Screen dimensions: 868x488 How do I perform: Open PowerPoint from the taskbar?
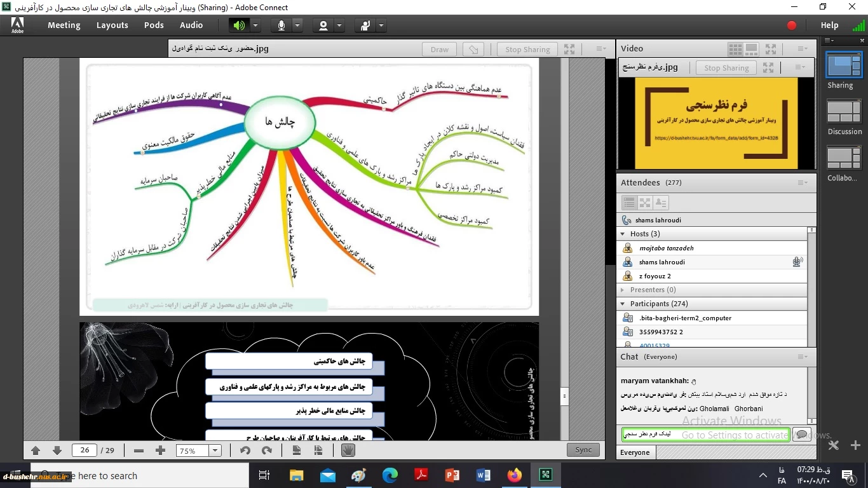[x=452, y=475]
